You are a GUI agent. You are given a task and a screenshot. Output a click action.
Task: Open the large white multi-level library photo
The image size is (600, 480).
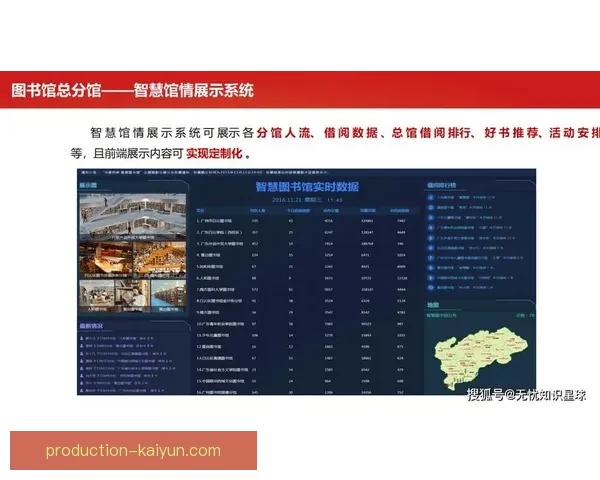point(133,217)
